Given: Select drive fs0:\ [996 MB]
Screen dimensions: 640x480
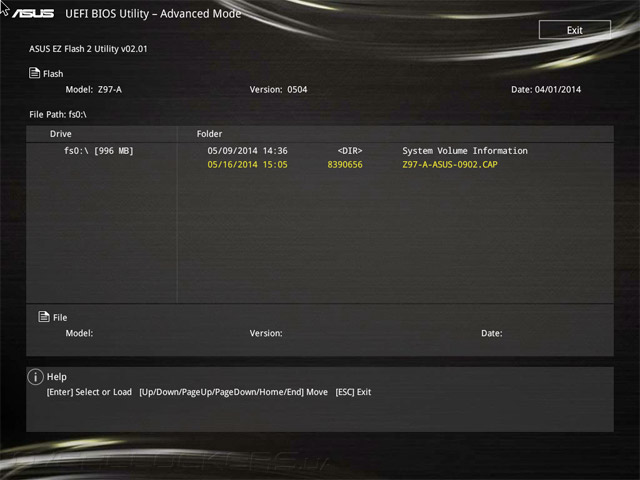Looking at the screenshot, I should (99, 151).
